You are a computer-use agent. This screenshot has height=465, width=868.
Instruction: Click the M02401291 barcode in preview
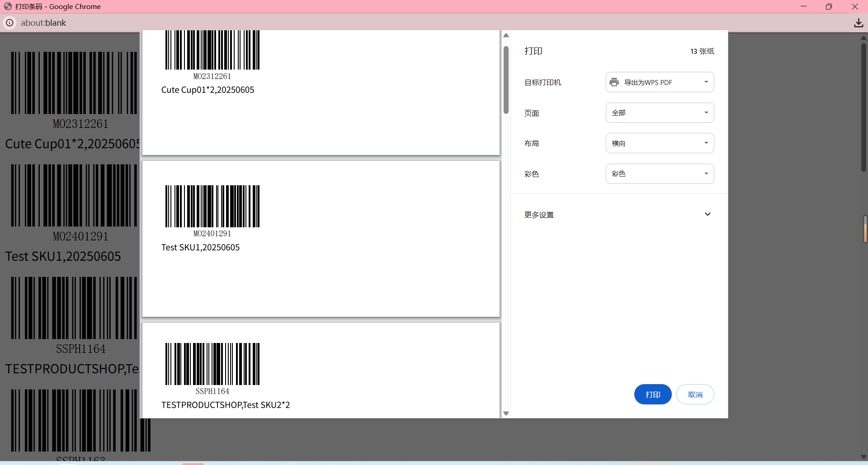point(212,206)
